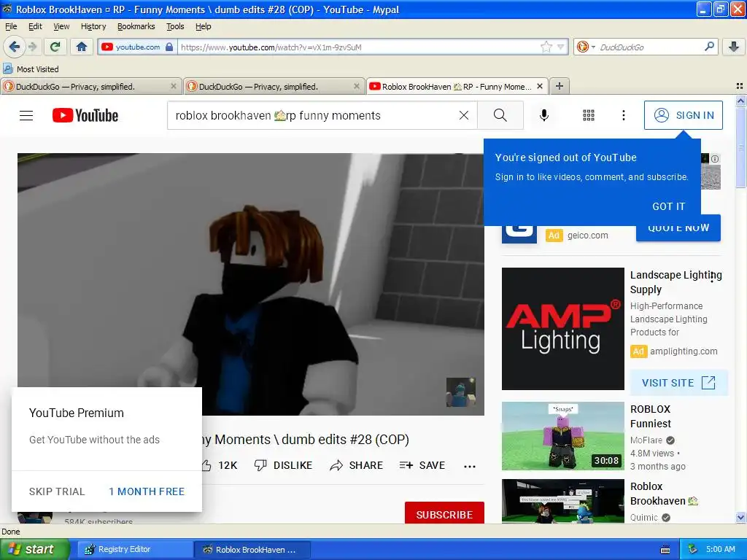This screenshot has width=747, height=560.
Task: Open the ROBLOX Funniest video thumbnail
Action: tap(562, 436)
